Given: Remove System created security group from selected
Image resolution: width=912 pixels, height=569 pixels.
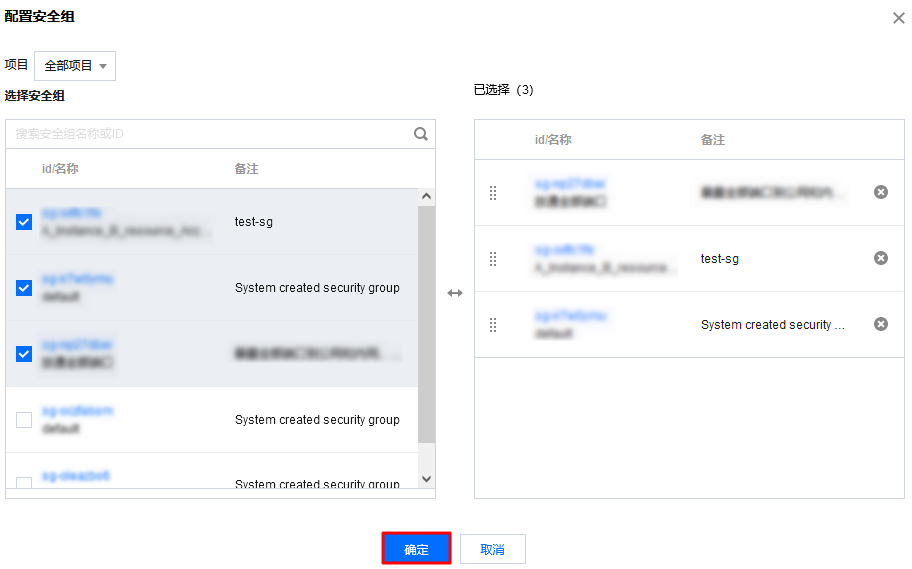Looking at the screenshot, I should pyautogui.click(x=881, y=324).
